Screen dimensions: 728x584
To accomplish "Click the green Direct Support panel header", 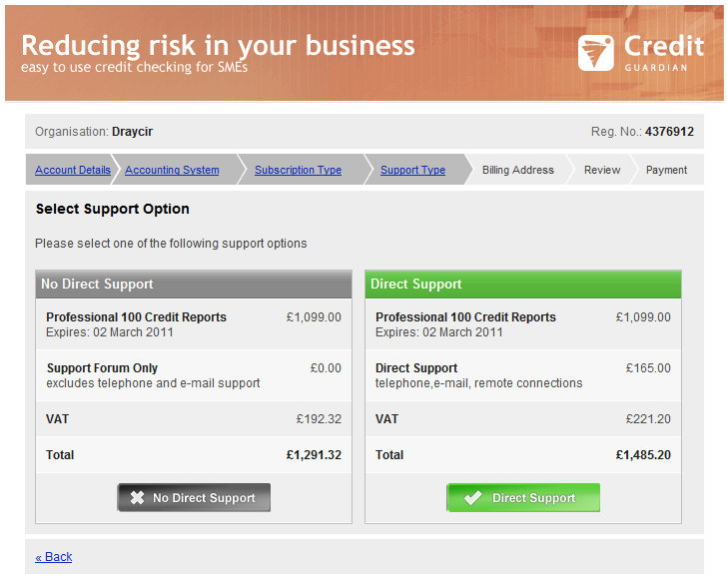I will click(523, 285).
